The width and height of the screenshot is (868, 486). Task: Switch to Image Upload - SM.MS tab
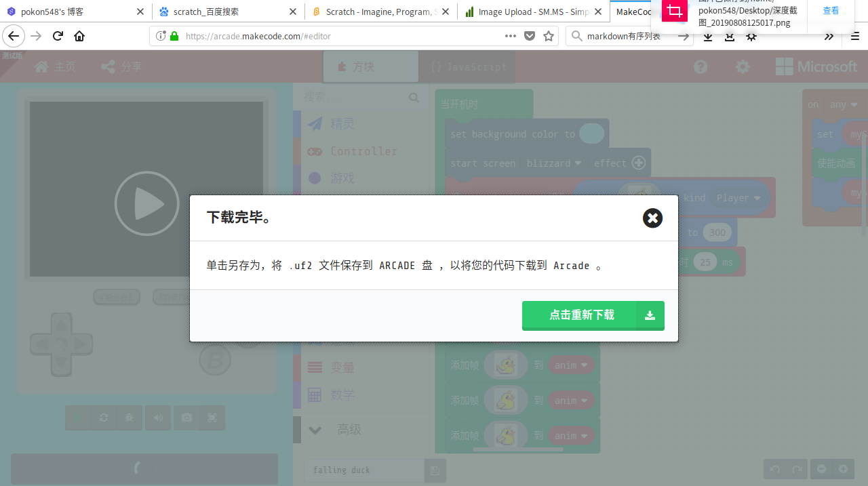pos(532,12)
